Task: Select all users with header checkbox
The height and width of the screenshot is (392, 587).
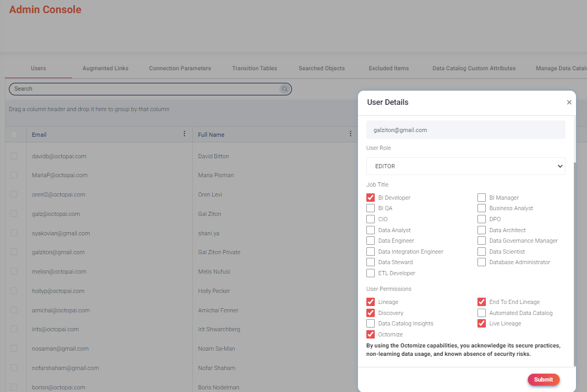Action: click(x=14, y=135)
